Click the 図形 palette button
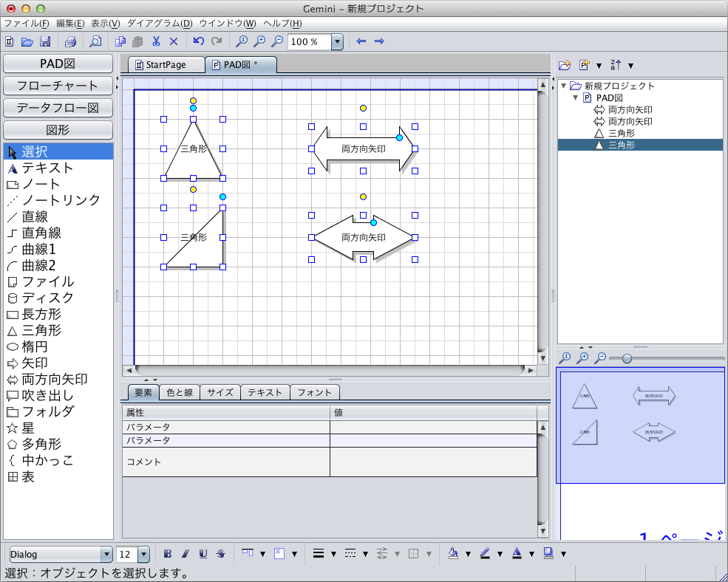 [58, 130]
